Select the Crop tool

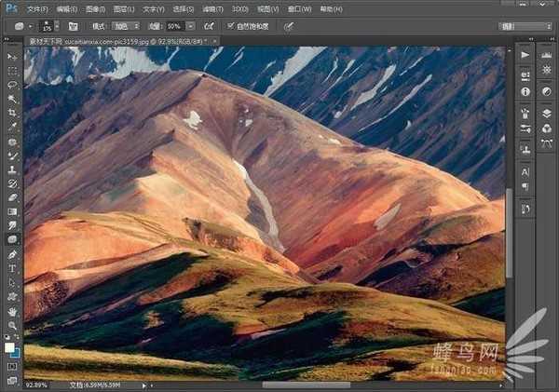(12, 113)
